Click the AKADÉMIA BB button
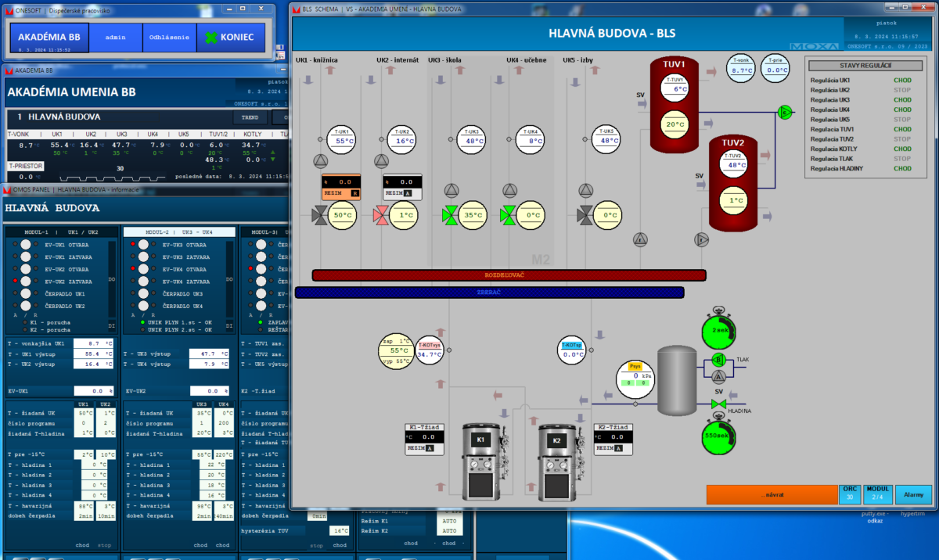This screenshot has width=939, height=560. coord(49,37)
